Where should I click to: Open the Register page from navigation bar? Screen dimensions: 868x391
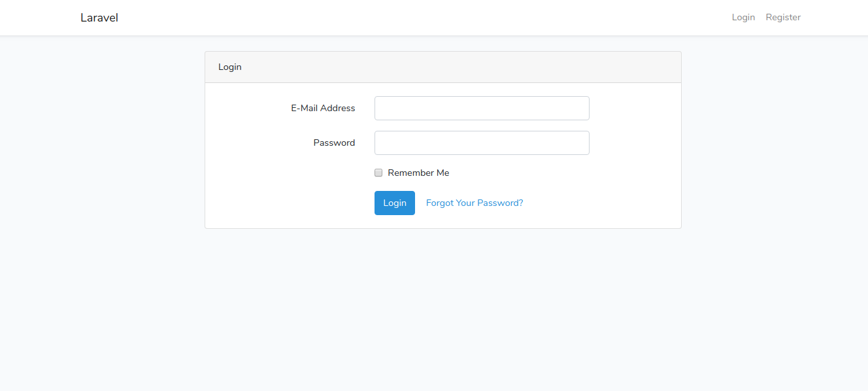(x=782, y=17)
